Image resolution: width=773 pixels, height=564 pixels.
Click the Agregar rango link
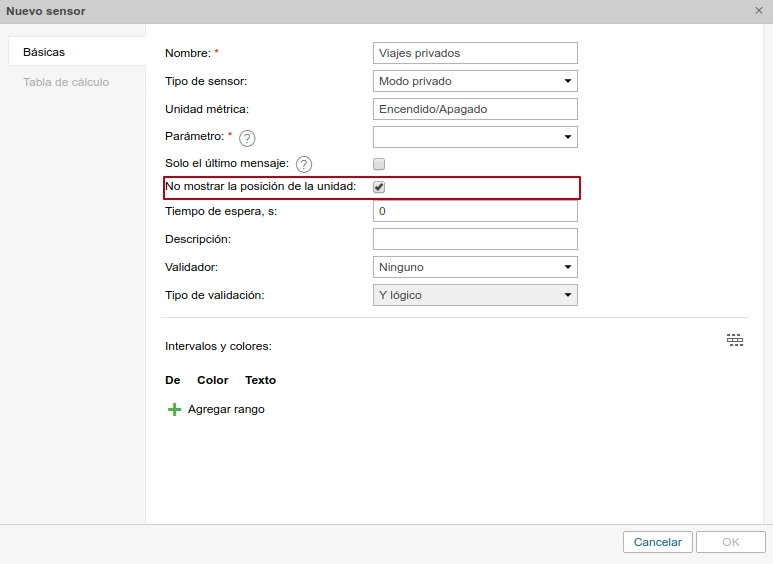[x=226, y=409]
